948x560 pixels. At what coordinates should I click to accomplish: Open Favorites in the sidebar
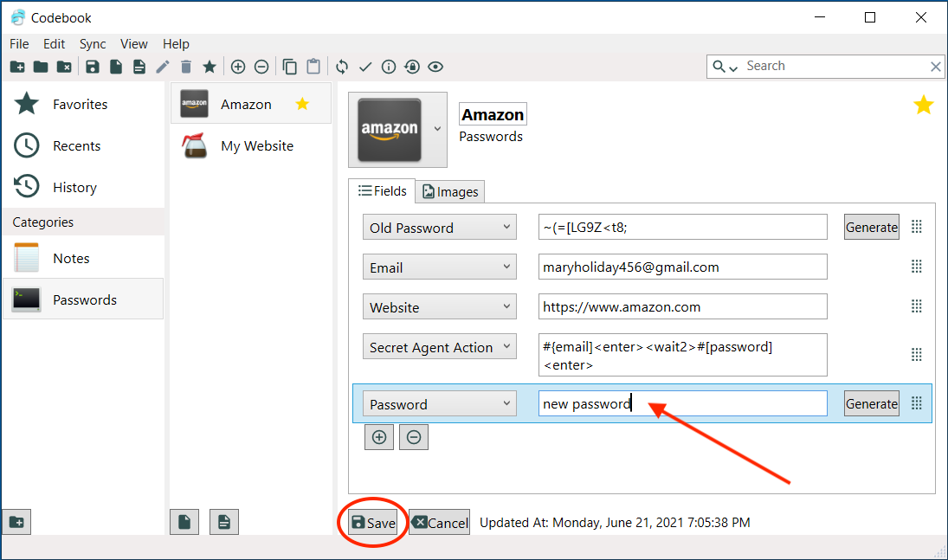pos(83,104)
